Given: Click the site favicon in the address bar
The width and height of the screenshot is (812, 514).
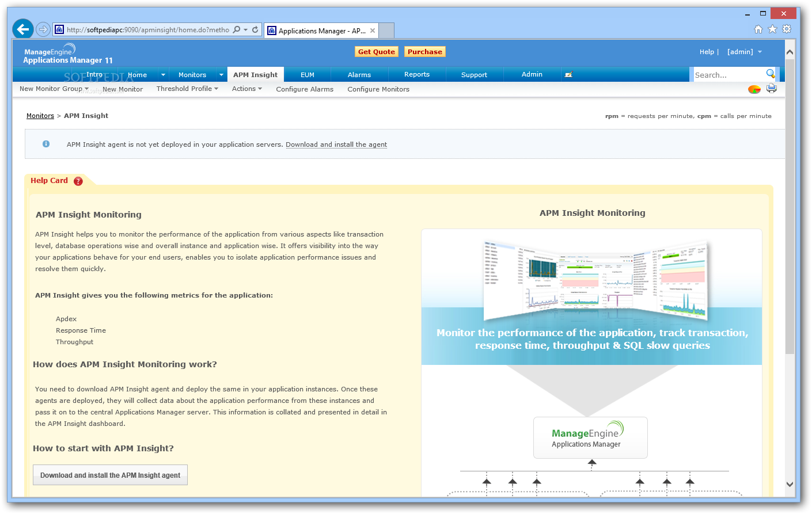Looking at the screenshot, I should click(x=59, y=29).
